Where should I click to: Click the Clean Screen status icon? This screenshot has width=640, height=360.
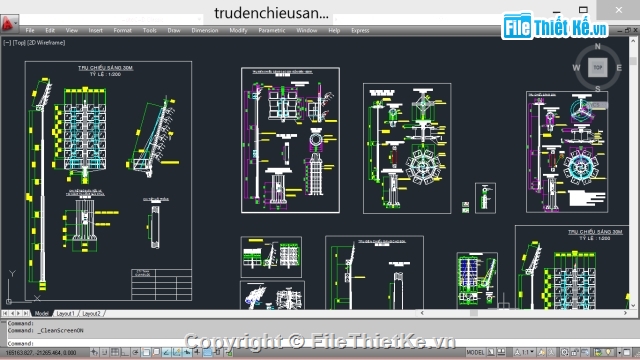tap(627, 352)
